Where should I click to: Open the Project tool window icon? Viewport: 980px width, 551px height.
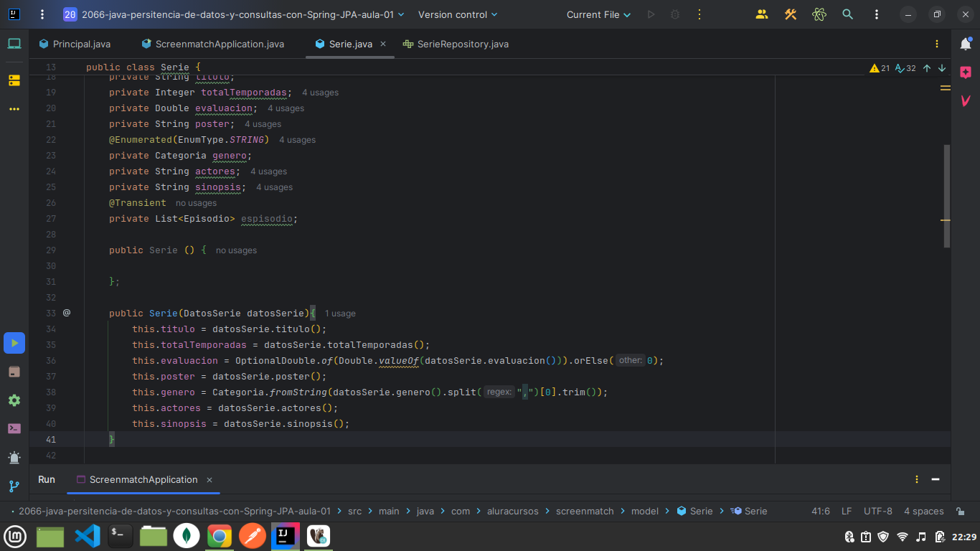(x=14, y=44)
